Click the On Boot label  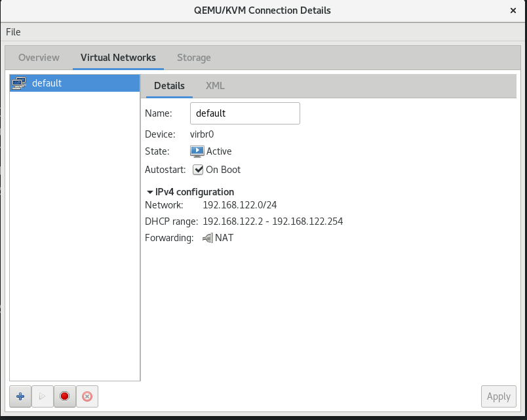coord(223,170)
